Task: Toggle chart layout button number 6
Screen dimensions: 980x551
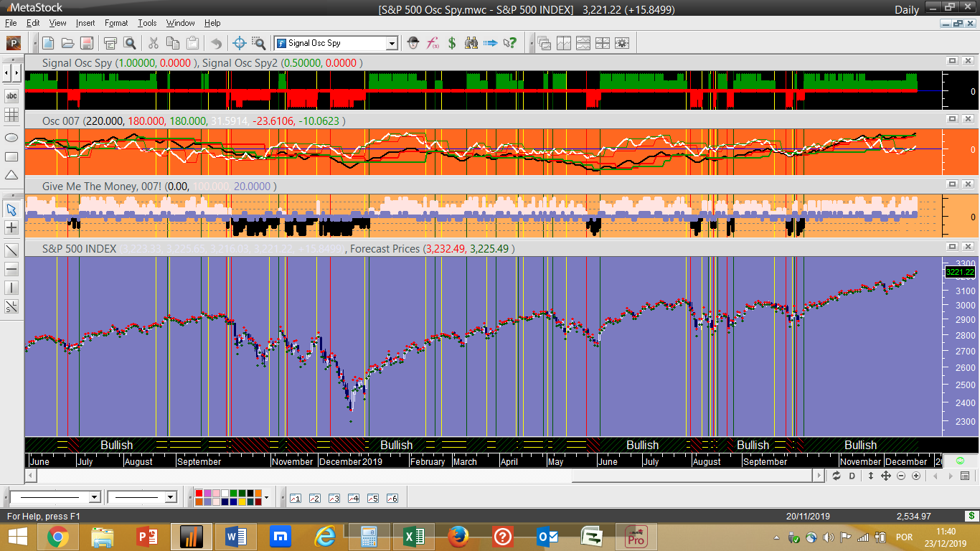Action: coord(392,498)
